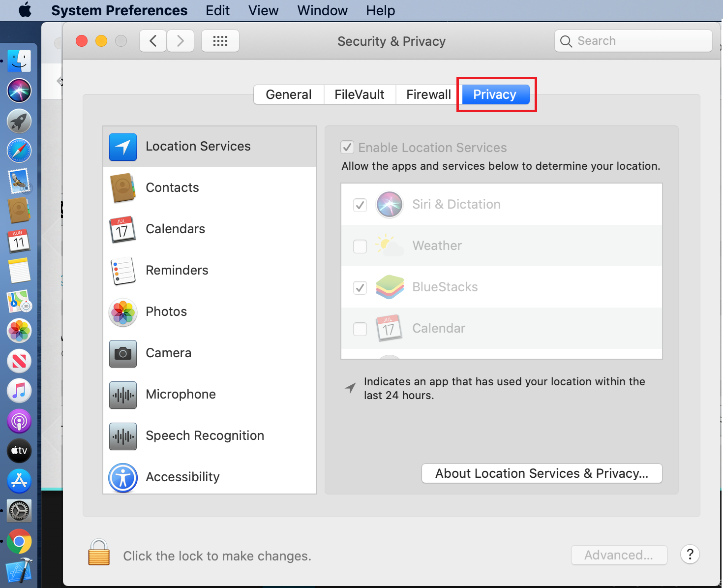Open Finder from the Dock

pyautogui.click(x=19, y=62)
